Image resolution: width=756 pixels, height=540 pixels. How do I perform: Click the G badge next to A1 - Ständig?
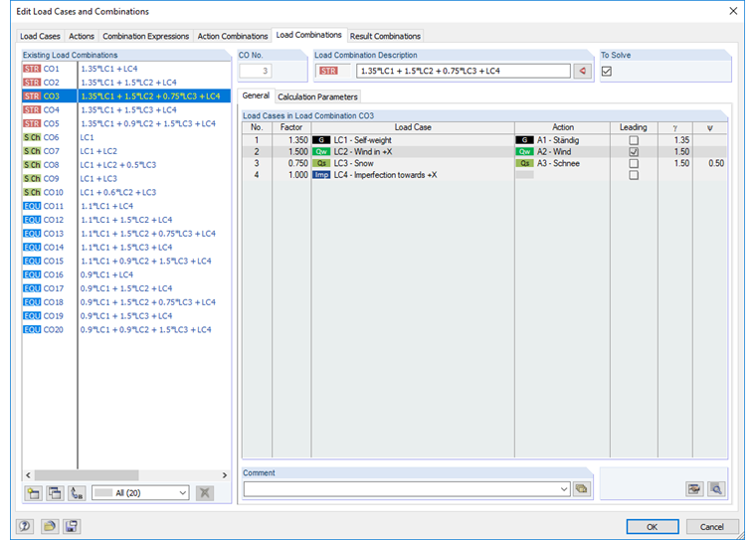pyautogui.click(x=524, y=140)
